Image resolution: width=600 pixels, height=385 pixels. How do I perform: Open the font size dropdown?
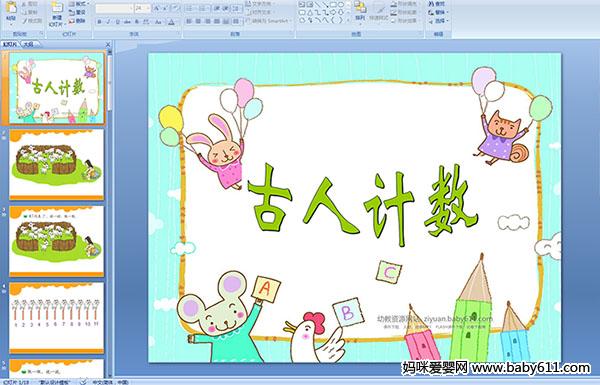[148, 8]
